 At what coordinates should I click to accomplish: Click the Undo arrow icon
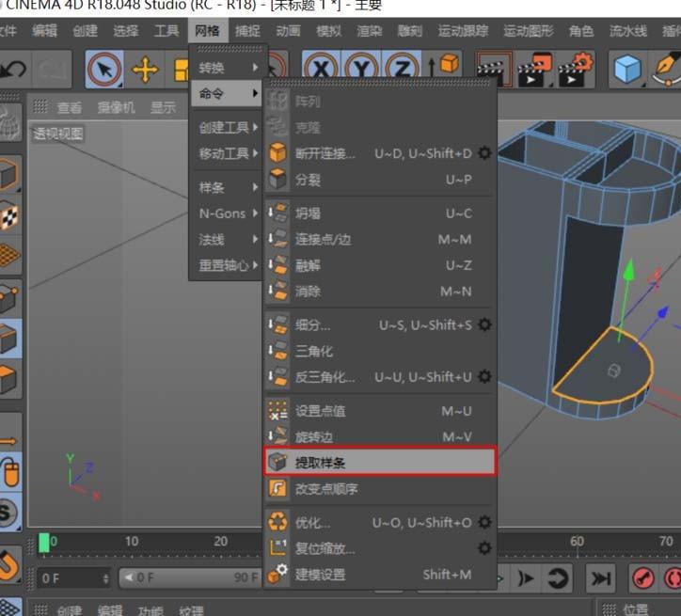point(13,69)
